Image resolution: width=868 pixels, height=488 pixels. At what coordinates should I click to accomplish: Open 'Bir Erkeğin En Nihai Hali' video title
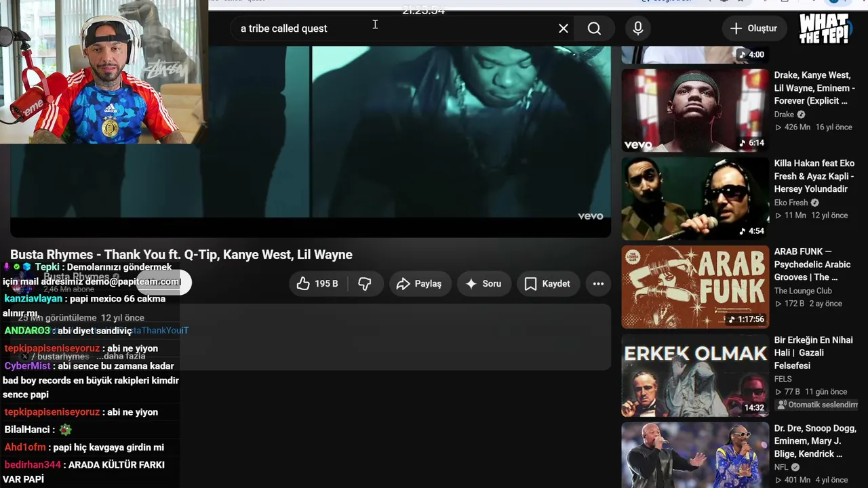tap(815, 353)
